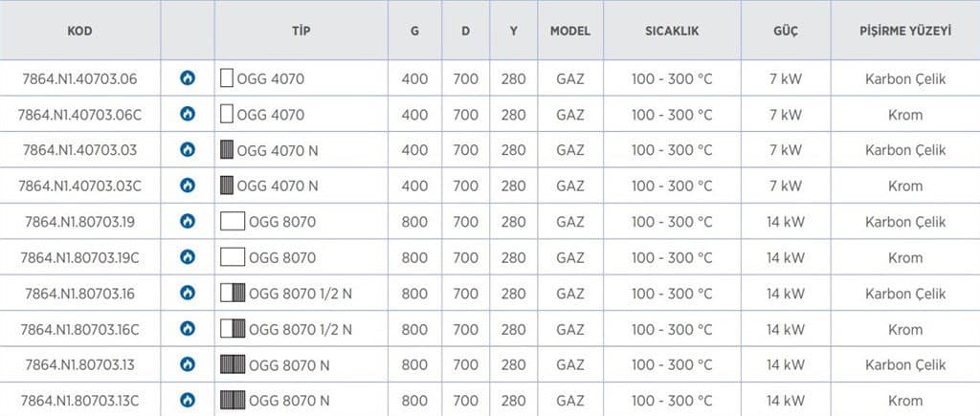Click the TİP column header
980x416 pixels.
coord(301,31)
